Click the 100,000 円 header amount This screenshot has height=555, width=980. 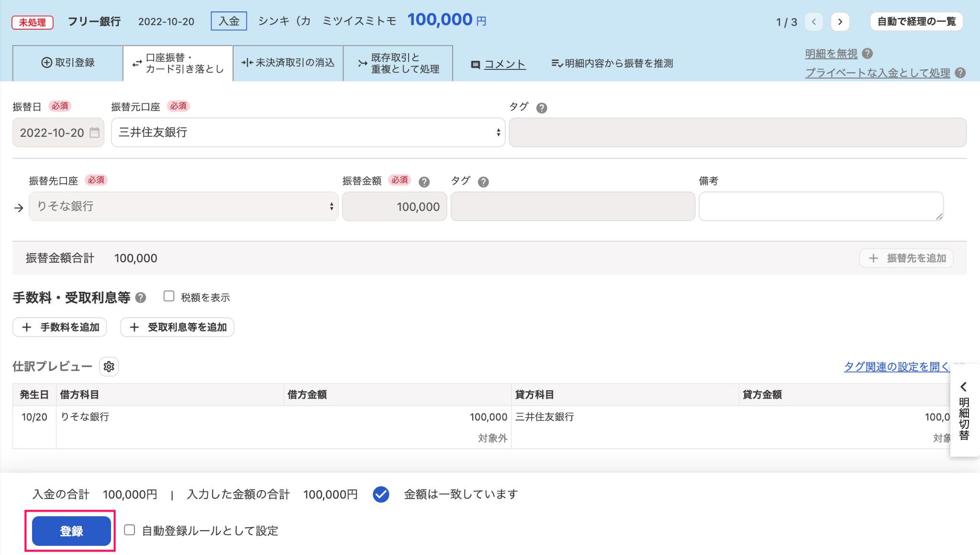click(447, 20)
